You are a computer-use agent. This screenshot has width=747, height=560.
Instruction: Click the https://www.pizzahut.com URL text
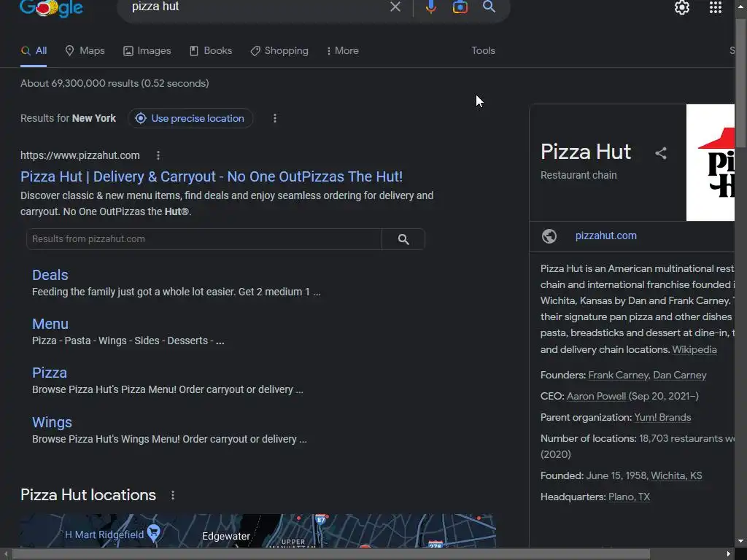click(80, 155)
